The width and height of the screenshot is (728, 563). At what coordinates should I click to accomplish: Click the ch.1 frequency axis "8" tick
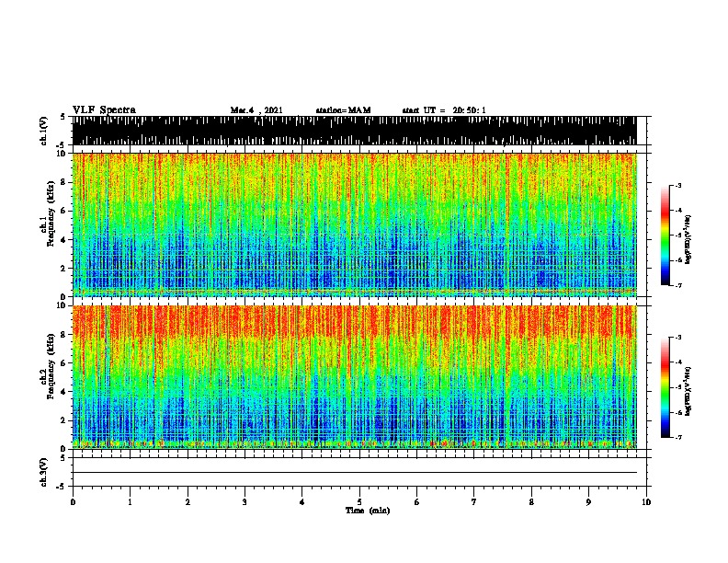click(x=64, y=182)
